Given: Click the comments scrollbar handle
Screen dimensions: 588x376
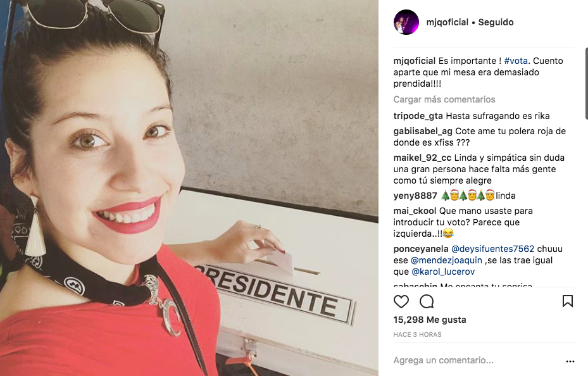Looking at the screenshot, I should 586,84.
